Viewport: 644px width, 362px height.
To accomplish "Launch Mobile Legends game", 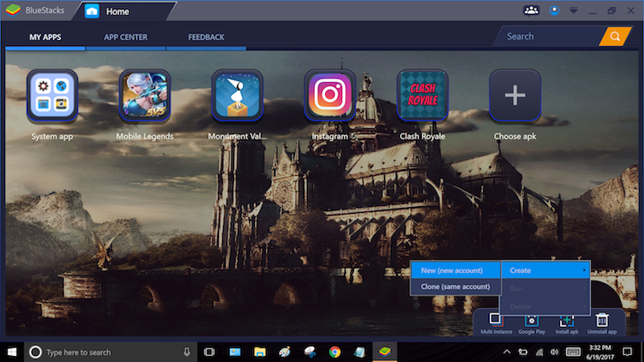I will pos(144,96).
